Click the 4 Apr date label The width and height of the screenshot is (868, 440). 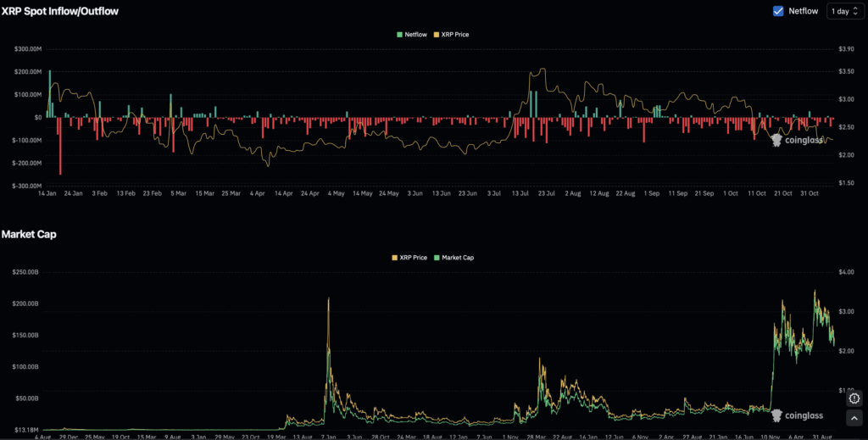click(x=258, y=194)
